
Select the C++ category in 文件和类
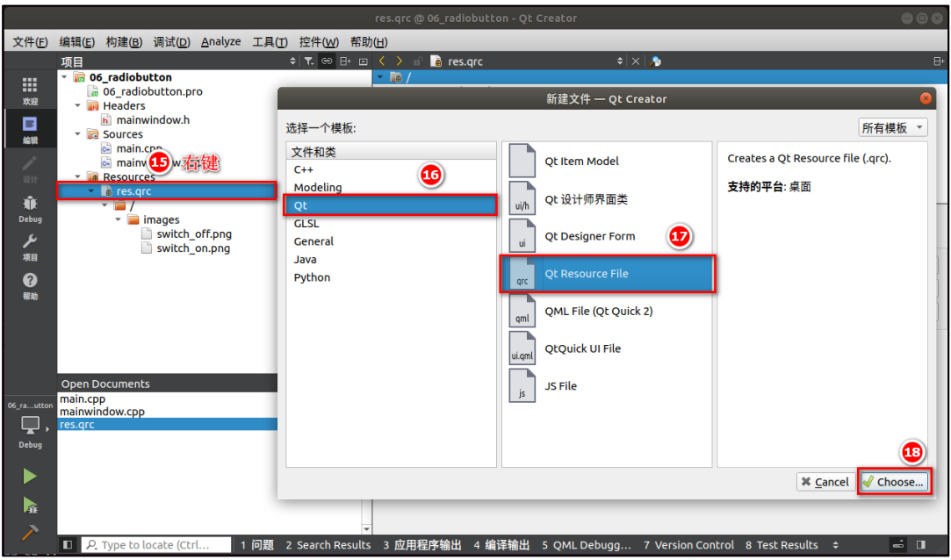[x=391, y=169]
